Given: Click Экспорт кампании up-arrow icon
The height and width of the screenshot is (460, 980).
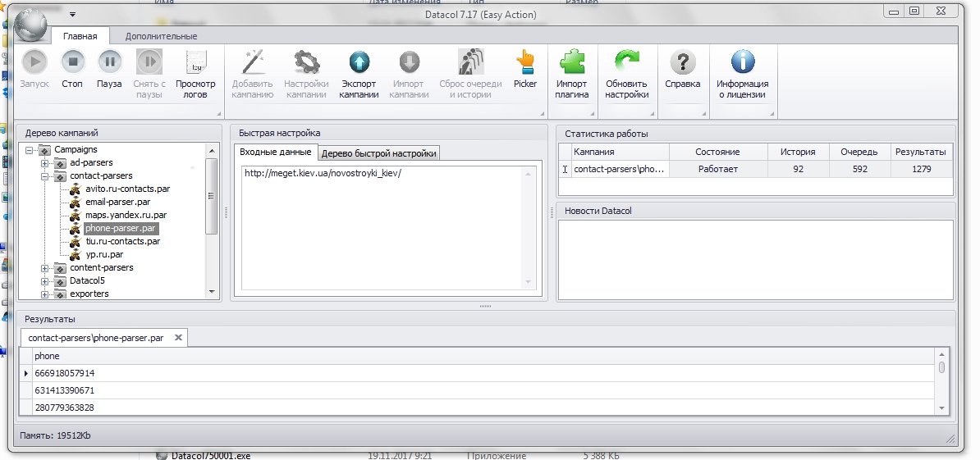Looking at the screenshot, I should point(359,61).
